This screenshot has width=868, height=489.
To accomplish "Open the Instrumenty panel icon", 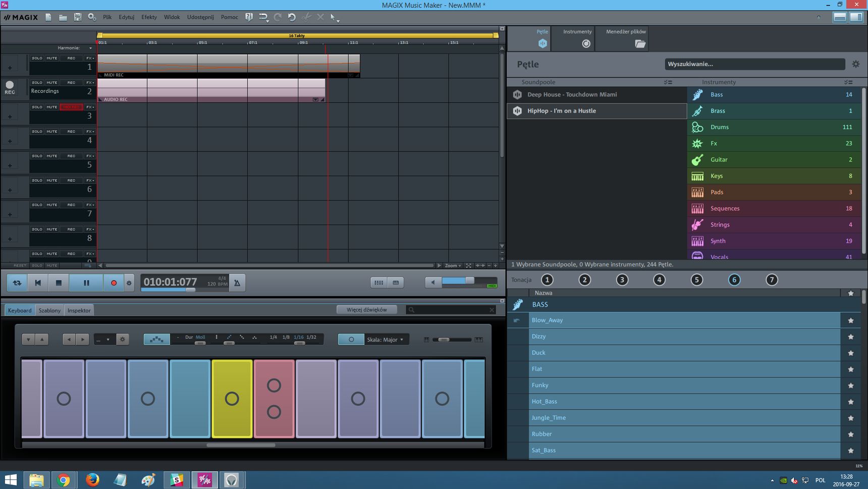I will (586, 43).
